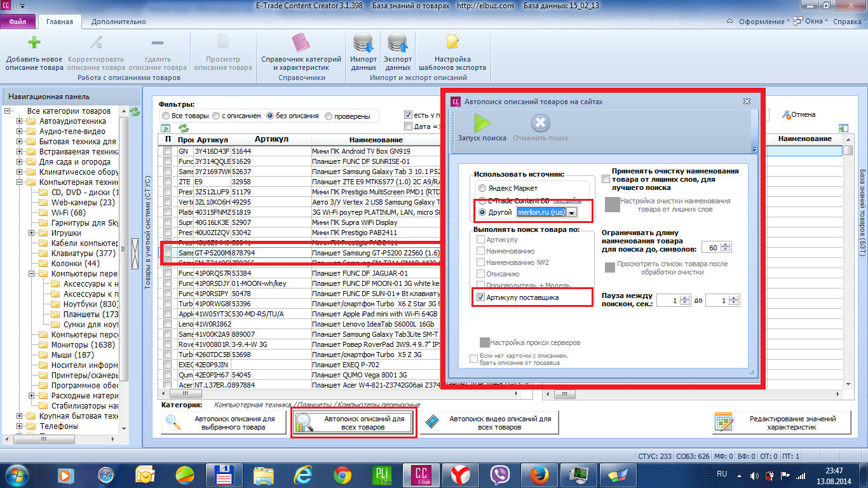Select the без описания filter radio button

point(270,116)
